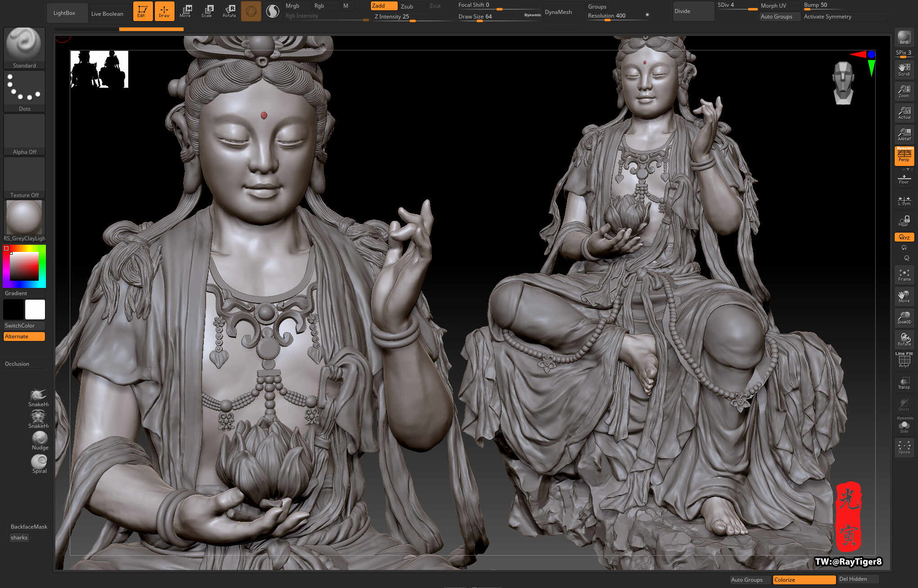Toggle Edit mode button
The image size is (918, 588).
click(x=143, y=11)
